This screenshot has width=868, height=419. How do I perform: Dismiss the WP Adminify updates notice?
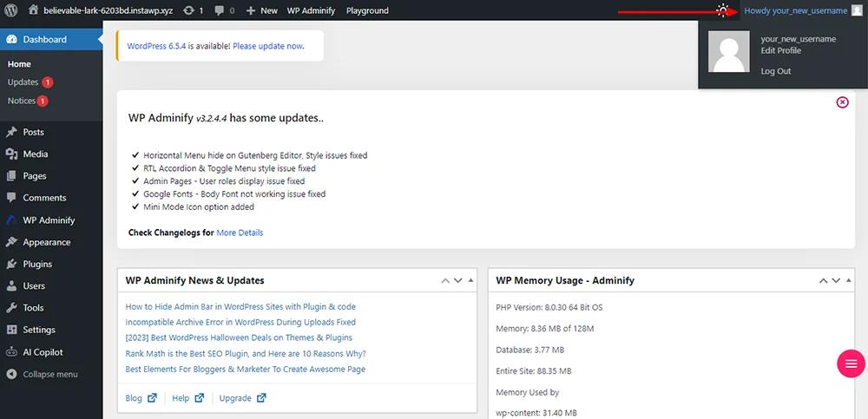point(842,102)
